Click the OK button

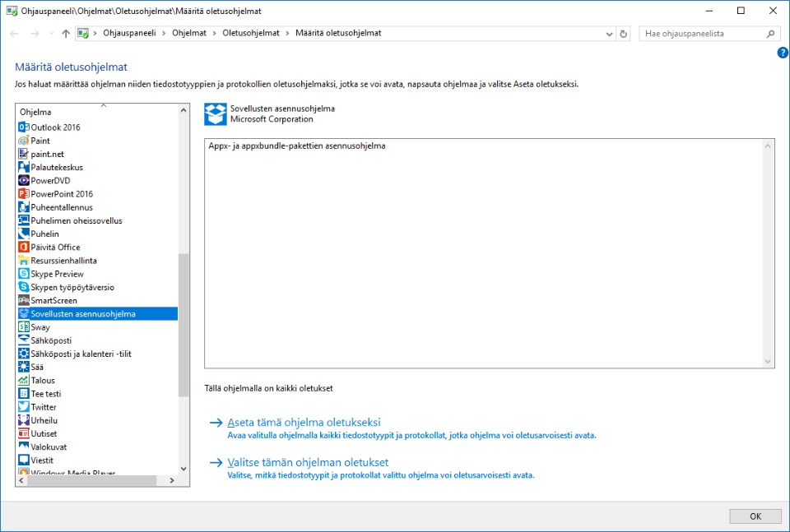coord(755,516)
